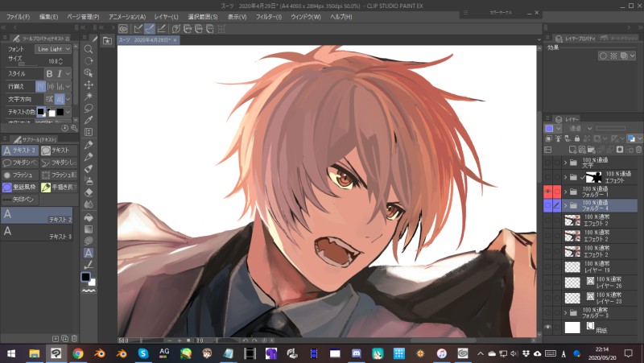Screen dimensions: 644x363
Task: Select the テキスト 2 sub tool button
Action: point(20,151)
